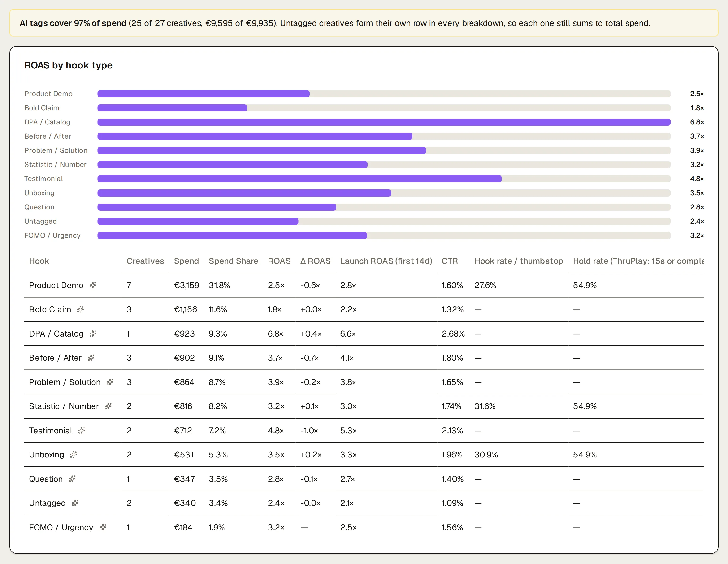The width and height of the screenshot is (728, 564).
Task: Click the AI sparkle icon beside Bold Claim
Action: point(80,309)
